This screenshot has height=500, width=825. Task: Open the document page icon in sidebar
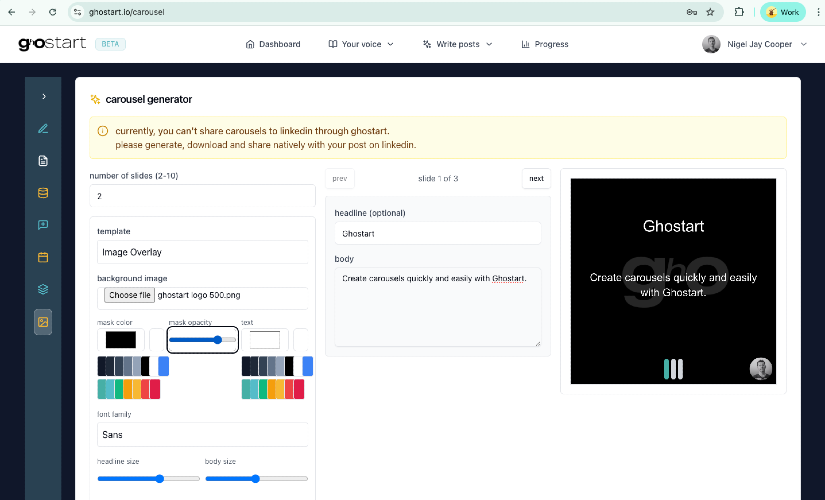coord(43,161)
